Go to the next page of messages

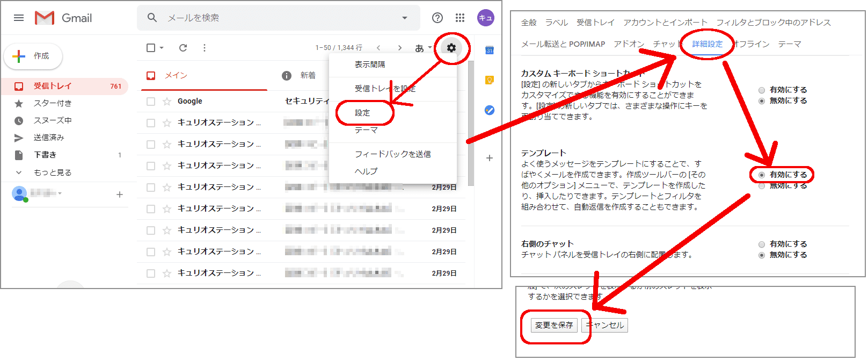click(400, 48)
